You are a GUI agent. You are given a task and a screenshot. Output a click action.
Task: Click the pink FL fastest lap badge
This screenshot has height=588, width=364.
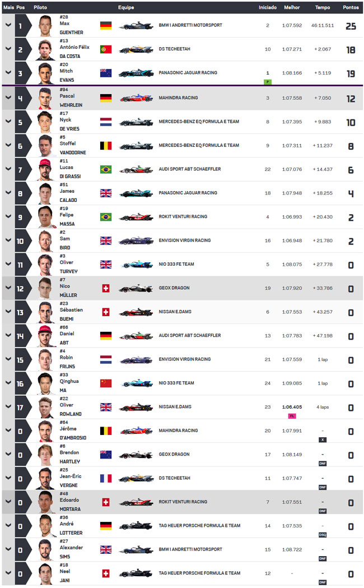292,416
